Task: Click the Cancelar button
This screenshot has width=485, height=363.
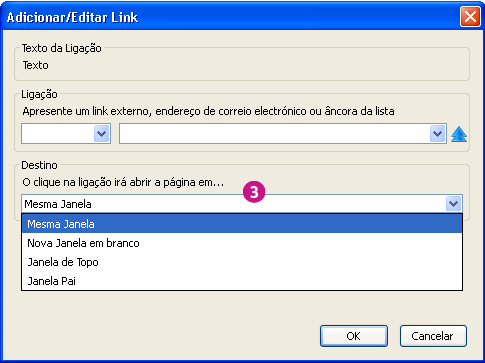Action: tap(433, 336)
